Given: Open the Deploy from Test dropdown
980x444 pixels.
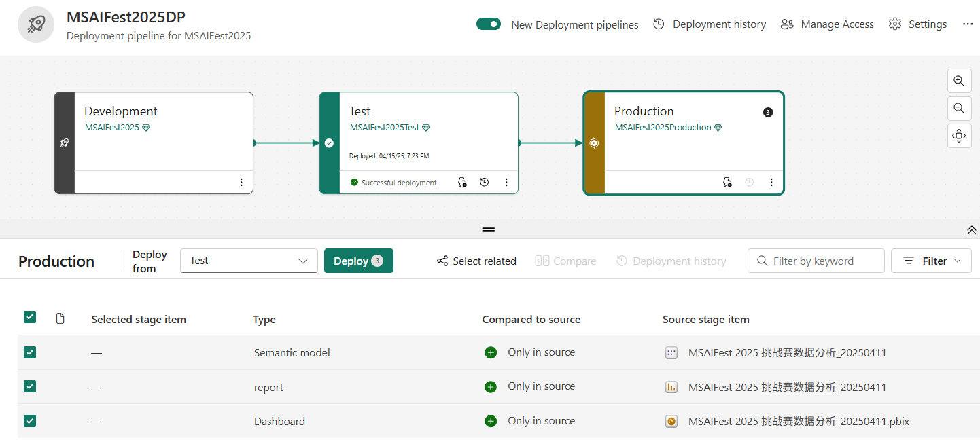Looking at the screenshot, I should click(x=249, y=261).
